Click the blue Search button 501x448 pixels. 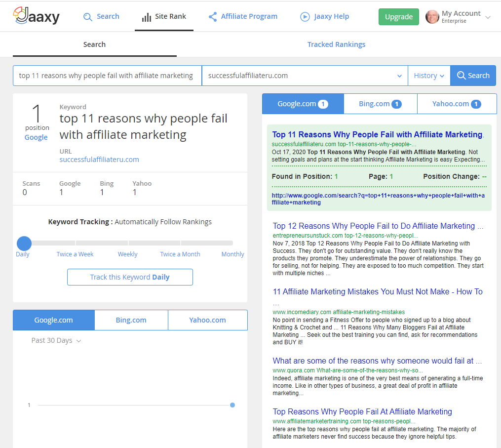point(473,76)
